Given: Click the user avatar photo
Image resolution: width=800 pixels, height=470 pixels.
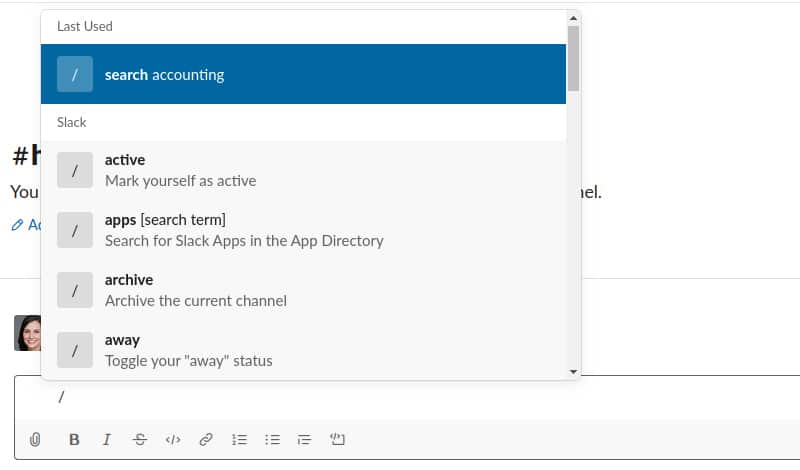Looking at the screenshot, I should 27,333.
